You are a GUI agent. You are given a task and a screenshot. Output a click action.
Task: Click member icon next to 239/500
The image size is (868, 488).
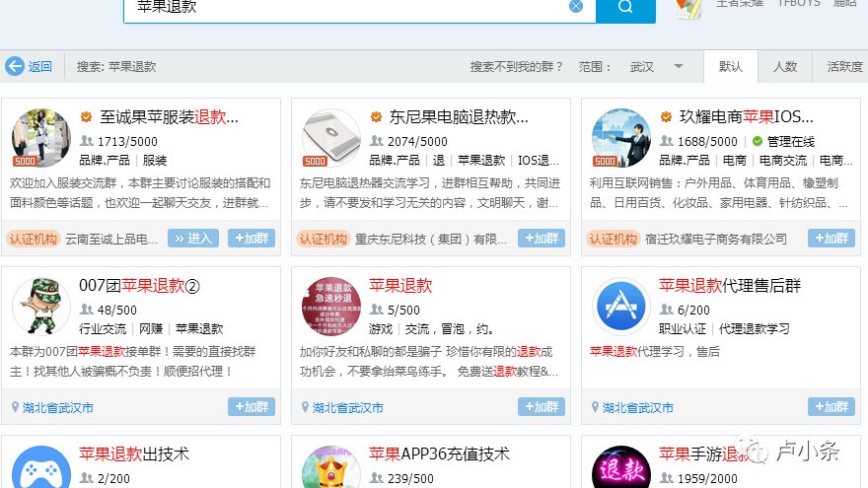click(377, 477)
